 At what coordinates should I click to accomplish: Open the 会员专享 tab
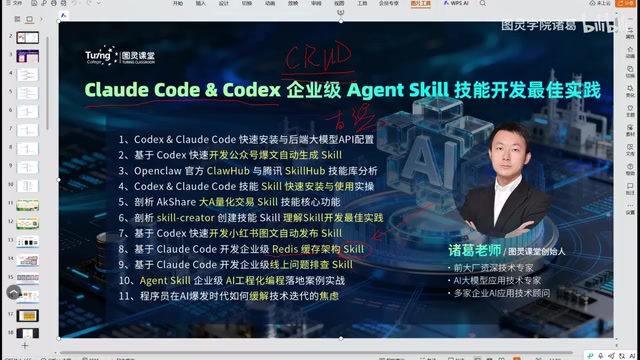click(389, 3)
